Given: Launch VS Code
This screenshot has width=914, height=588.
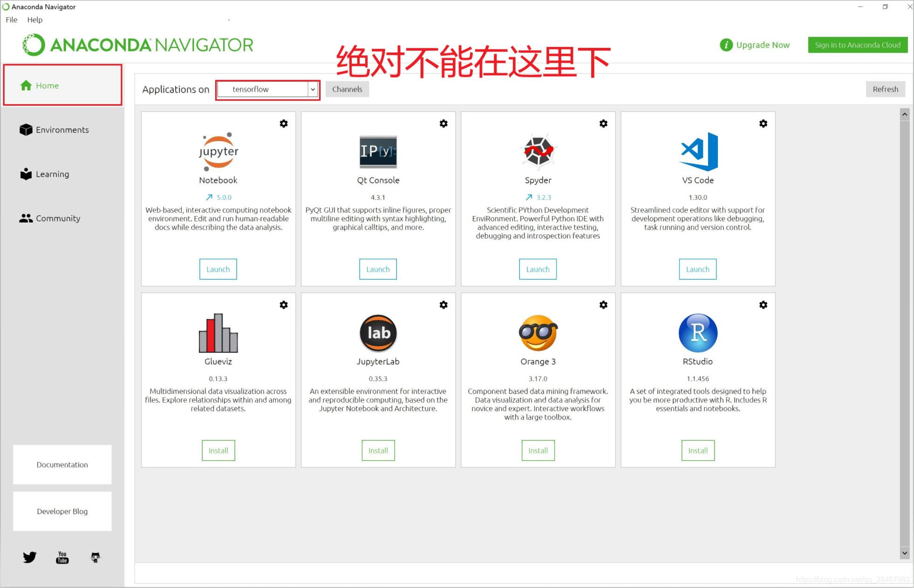Looking at the screenshot, I should pos(698,269).
